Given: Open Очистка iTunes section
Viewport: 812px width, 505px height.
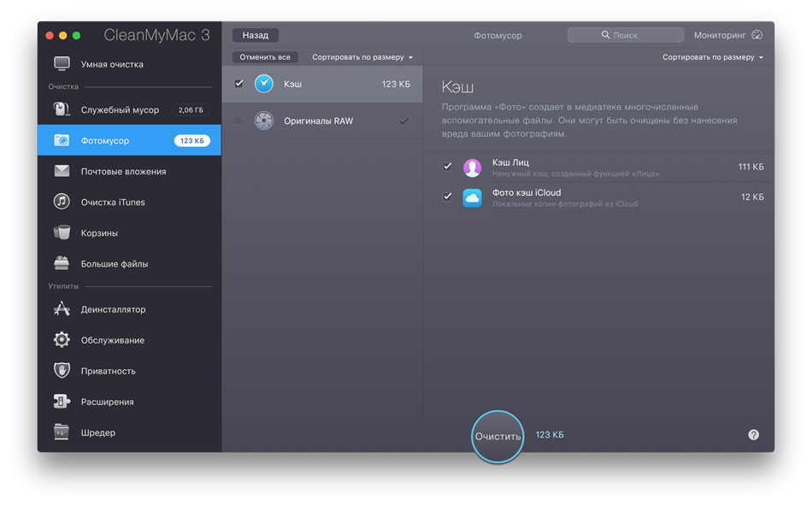Looking at the screenshot, I should 129,202.
